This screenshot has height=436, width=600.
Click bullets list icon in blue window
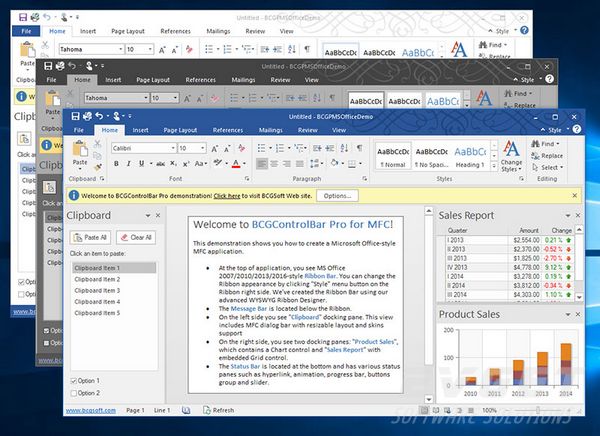pos(261,148)
